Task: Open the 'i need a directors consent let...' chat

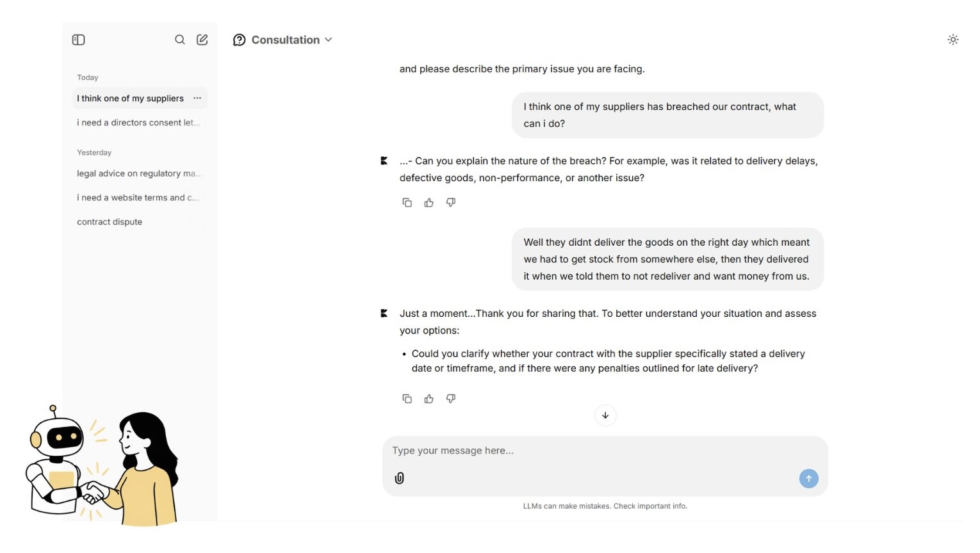Action: pyautogui.click(x=139, y=122)
